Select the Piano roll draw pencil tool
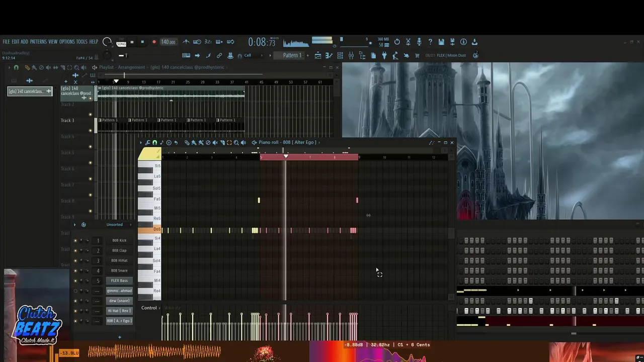Image resolution: width=644 pixels, height=362 pixels. coord(187,143)
